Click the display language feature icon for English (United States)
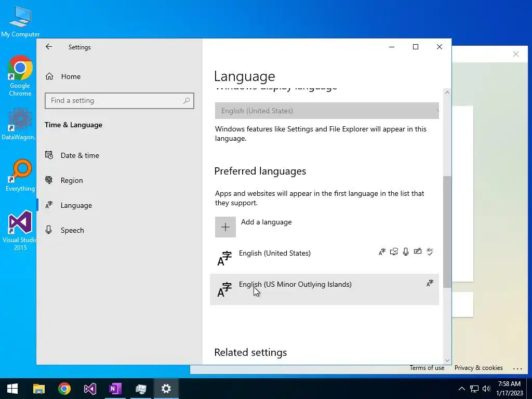This screenshot has height=399, width=532. (382, 252)
